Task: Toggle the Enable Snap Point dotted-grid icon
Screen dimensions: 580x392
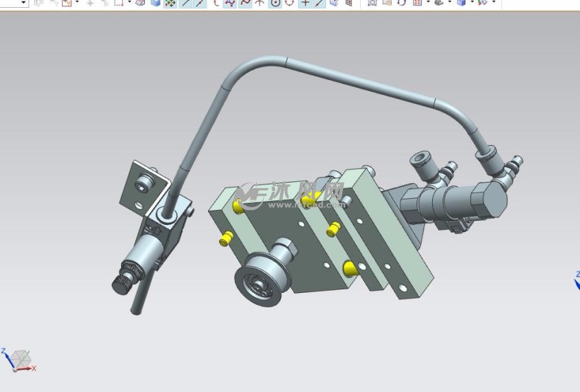Action: pos(170,3)
